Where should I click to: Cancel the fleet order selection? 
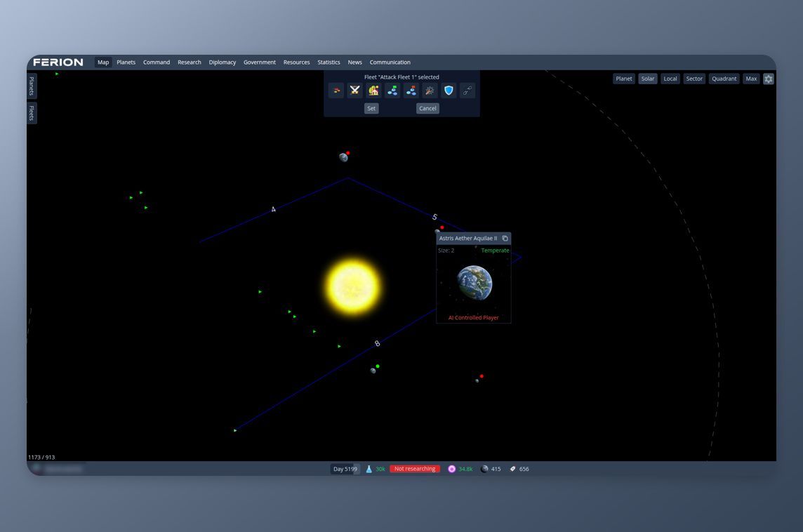[x=427, y=108]
